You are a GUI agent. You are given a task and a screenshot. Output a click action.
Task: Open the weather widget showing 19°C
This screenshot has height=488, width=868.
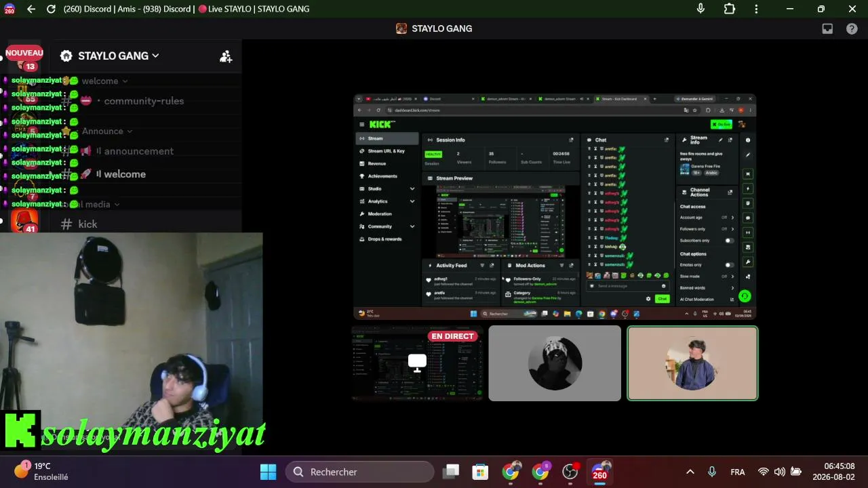(41, 471)
